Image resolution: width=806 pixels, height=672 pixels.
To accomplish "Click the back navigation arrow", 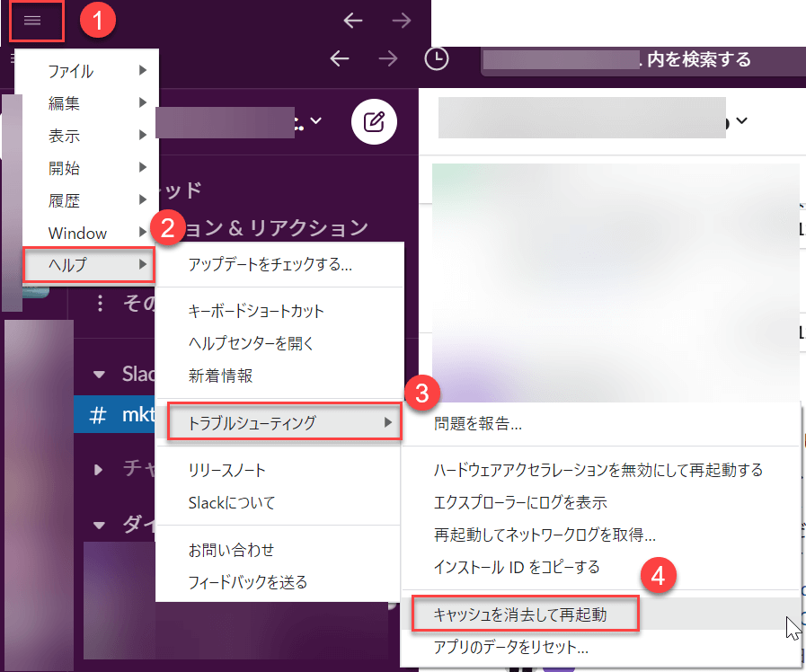I will coord(352,20).
